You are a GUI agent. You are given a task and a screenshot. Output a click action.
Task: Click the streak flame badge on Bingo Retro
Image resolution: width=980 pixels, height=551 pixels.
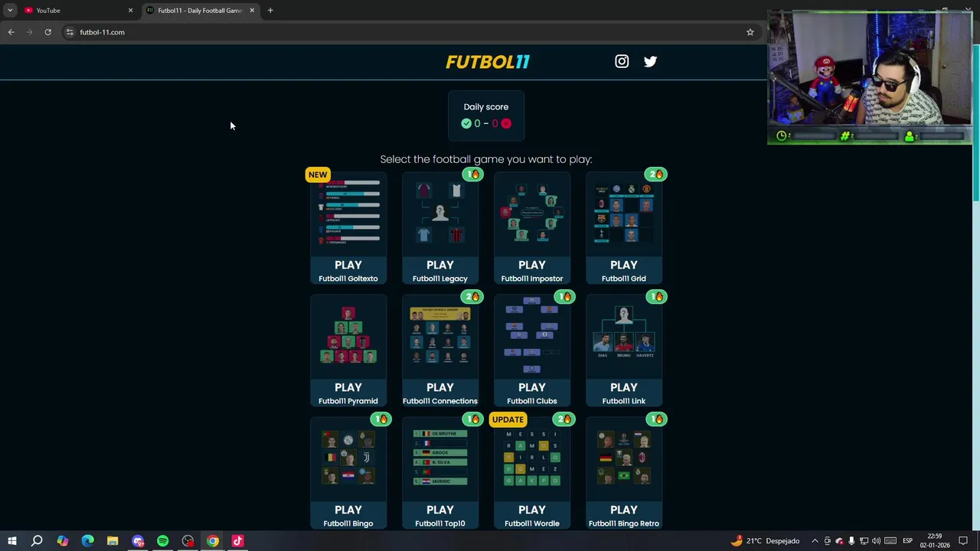point(656,419)
